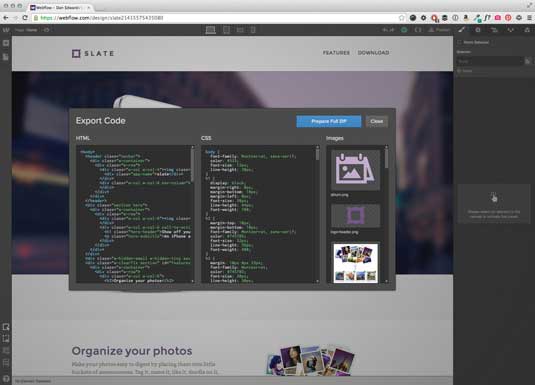The height and width of the screenshot is (385, 535).
Task: Click the icon right of selector field
Action: (527, 61)
